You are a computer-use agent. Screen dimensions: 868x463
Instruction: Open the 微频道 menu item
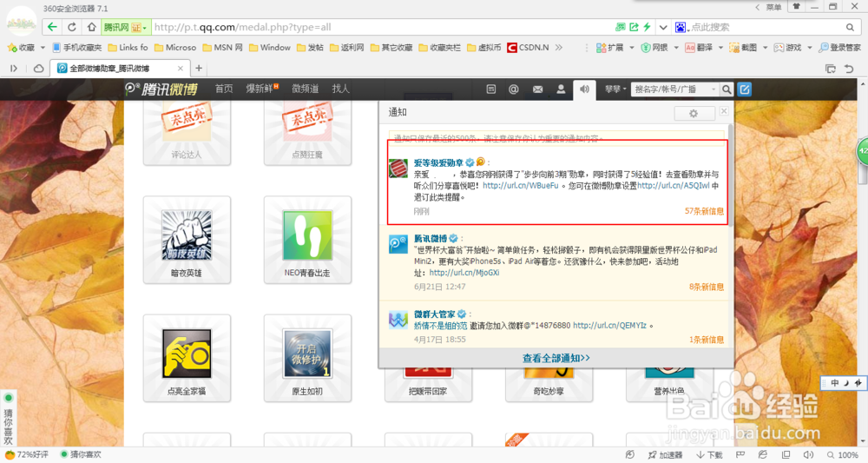[305, 89]
